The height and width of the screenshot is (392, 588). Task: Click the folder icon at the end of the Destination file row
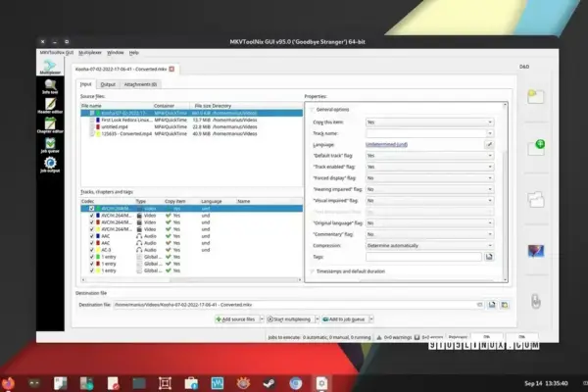click(505, 305)
